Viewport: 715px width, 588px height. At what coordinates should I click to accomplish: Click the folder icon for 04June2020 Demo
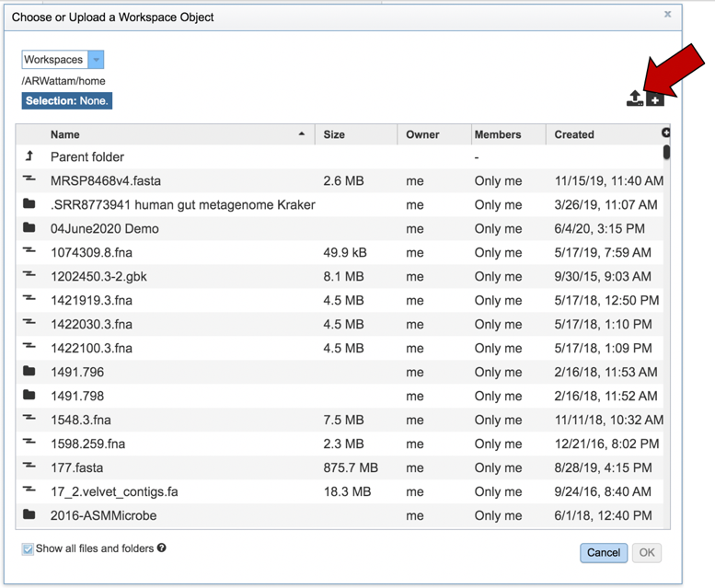click(29, 228)
